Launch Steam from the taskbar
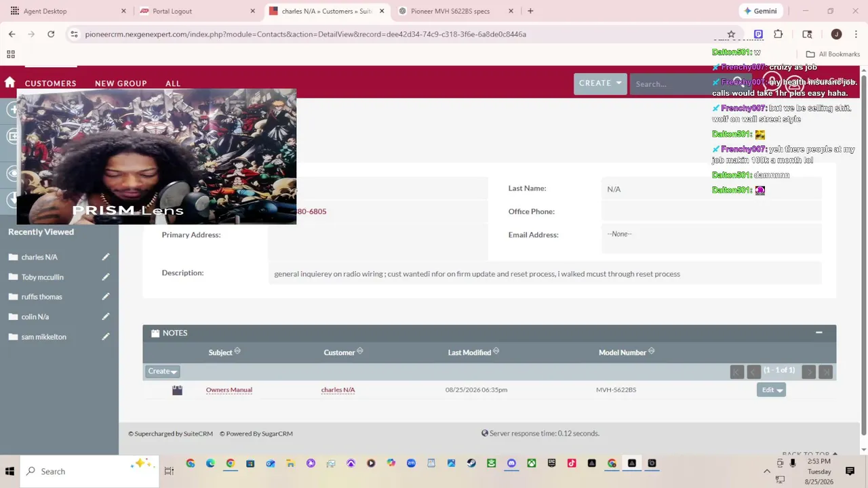 click(x=471, y=464)
